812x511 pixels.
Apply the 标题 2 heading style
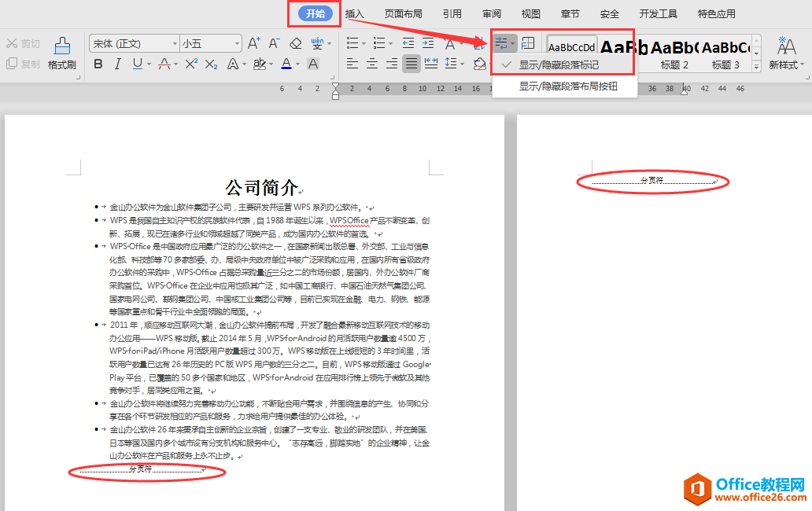click(674, 53)
